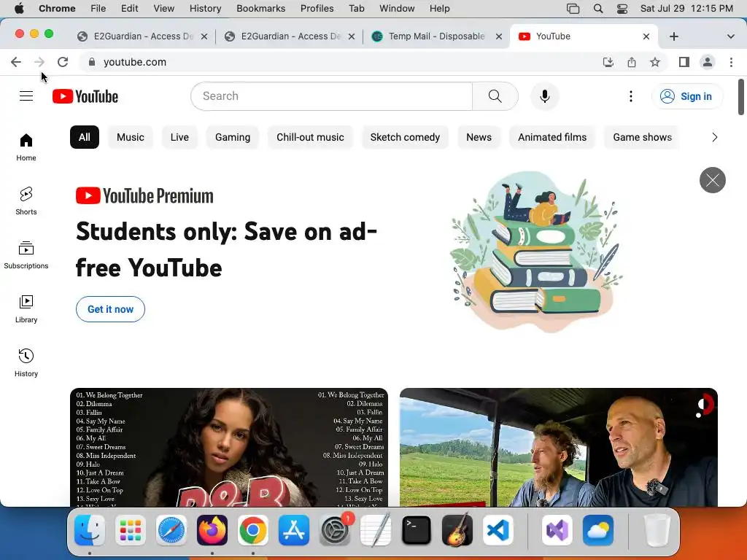Select the Animated films chip
The height and width of the screenshot is (560, 747).
(x=552, y=137)
